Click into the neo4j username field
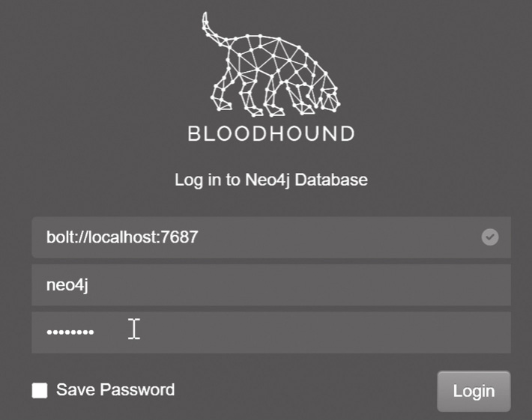The width and height of the screenshot is (532, 420). coord(271,285)
